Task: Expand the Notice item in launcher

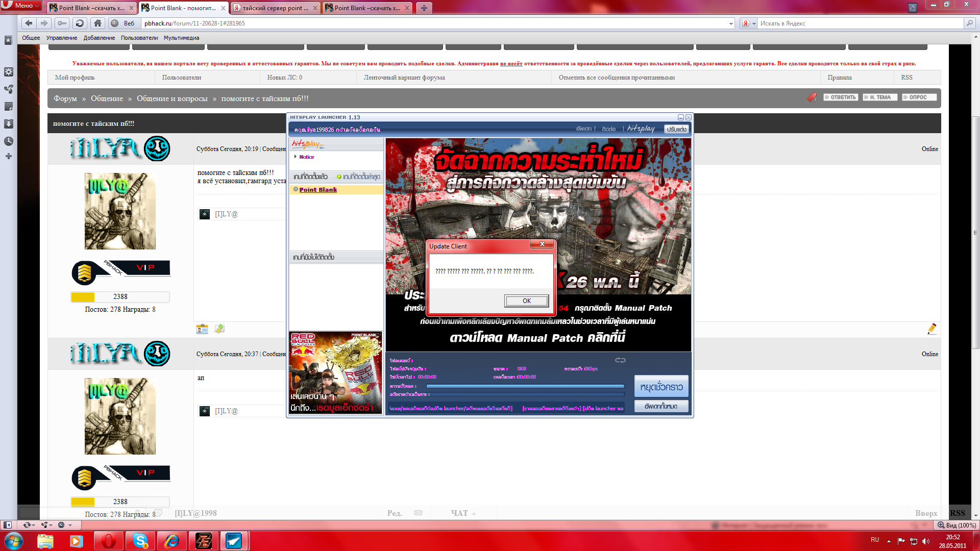Action: [306, 157]
